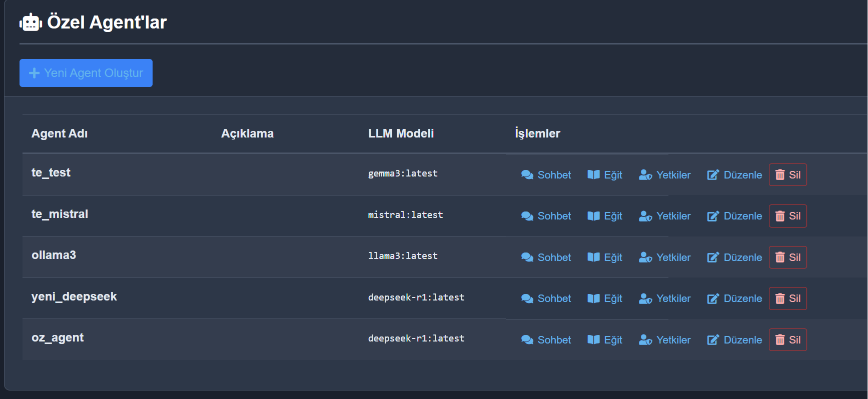This screenshot has height=399, width=868.
Task: Chat with yeni_deepseek via Sohbet
Action: pos(546,298)
